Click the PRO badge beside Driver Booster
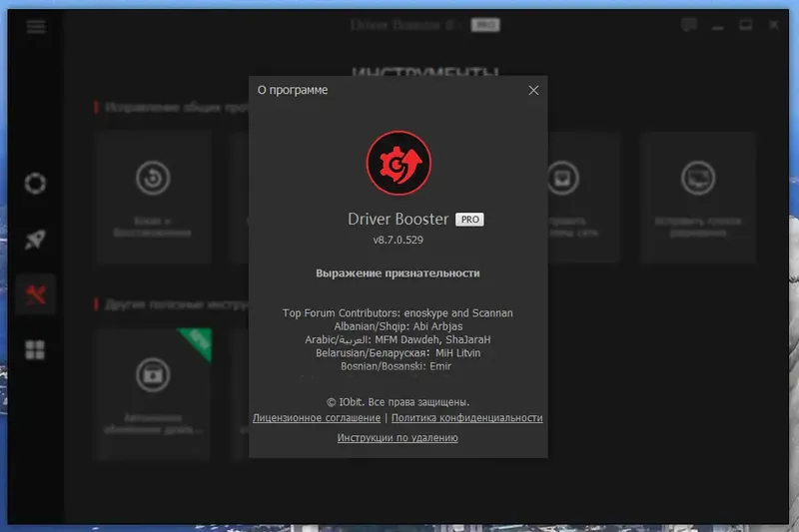 pyautogui.click(x=469, y=220)
